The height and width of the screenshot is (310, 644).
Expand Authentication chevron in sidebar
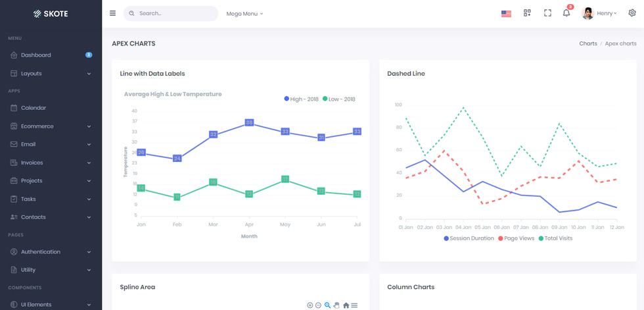point(89,251)
